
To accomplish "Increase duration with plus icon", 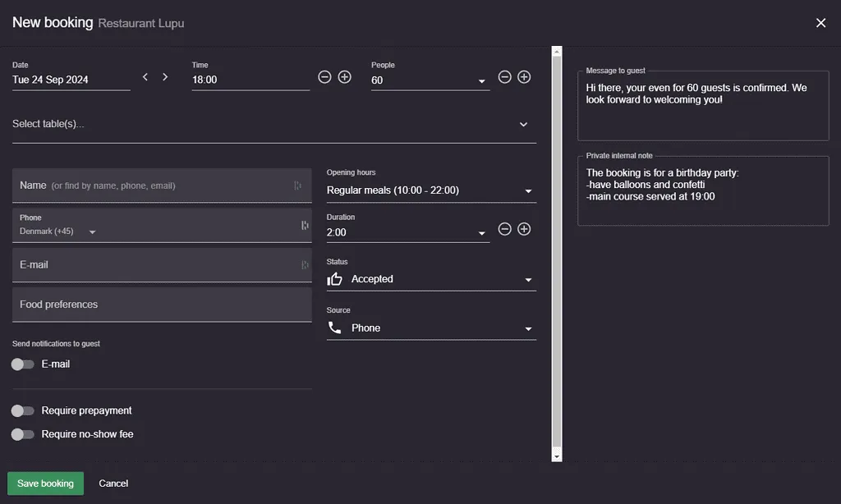I will [524, 230].
